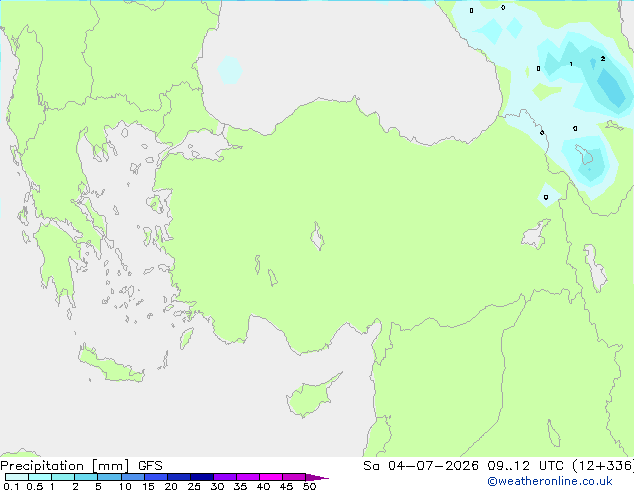Click the '5' legend scale value
Image resolution: width=634 pixels, height=490 pixels.
click(98, 486)
